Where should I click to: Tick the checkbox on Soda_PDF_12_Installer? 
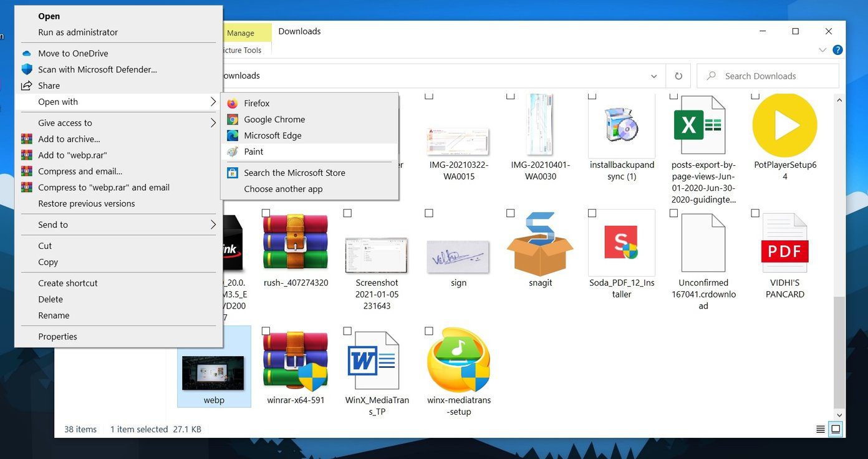pos(592,213)
